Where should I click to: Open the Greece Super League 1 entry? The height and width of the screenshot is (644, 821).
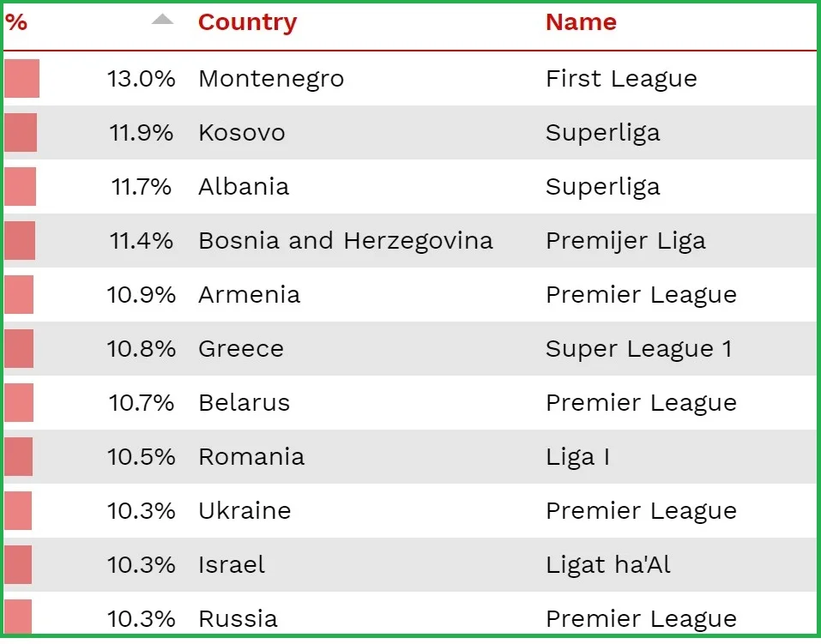[638, 349]
